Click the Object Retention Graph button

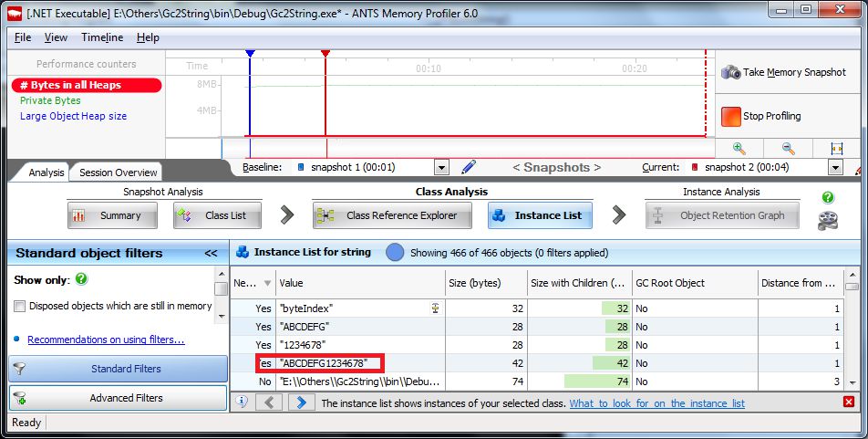pos(722,215)
